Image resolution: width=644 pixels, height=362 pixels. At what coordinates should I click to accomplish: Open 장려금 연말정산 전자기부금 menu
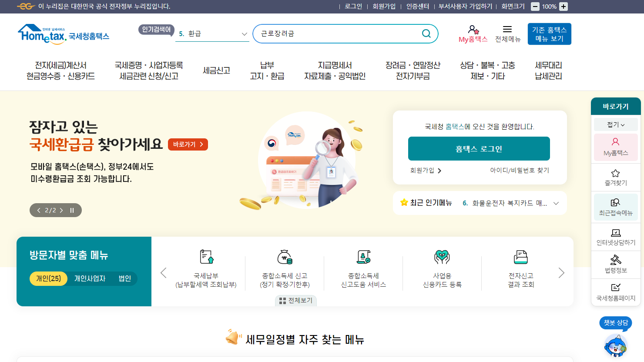pyautogui.click(x=413, y=70)
